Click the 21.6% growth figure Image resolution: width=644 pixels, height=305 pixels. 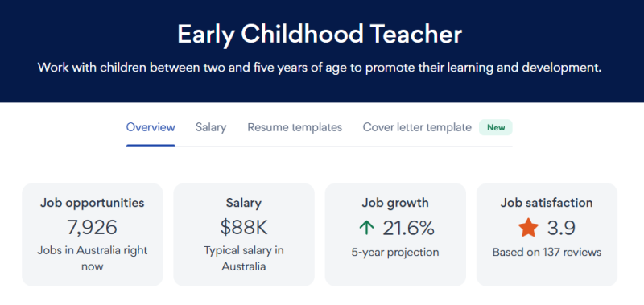click(408, 228)
